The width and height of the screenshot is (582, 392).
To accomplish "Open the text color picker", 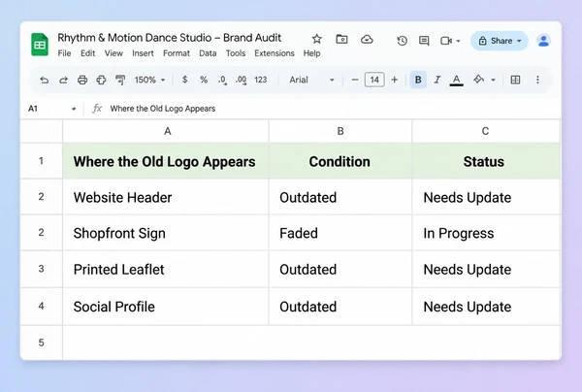I will [456, 80].
